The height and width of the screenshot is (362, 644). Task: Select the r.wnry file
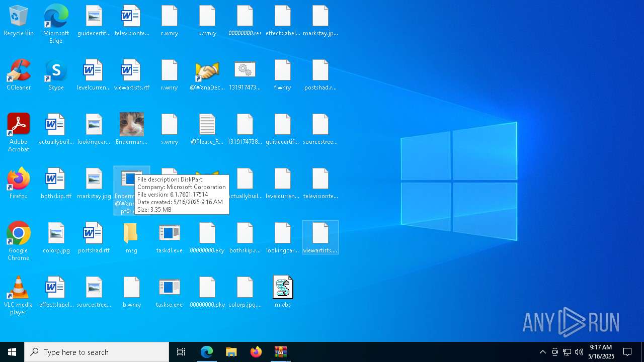[170, 75]
